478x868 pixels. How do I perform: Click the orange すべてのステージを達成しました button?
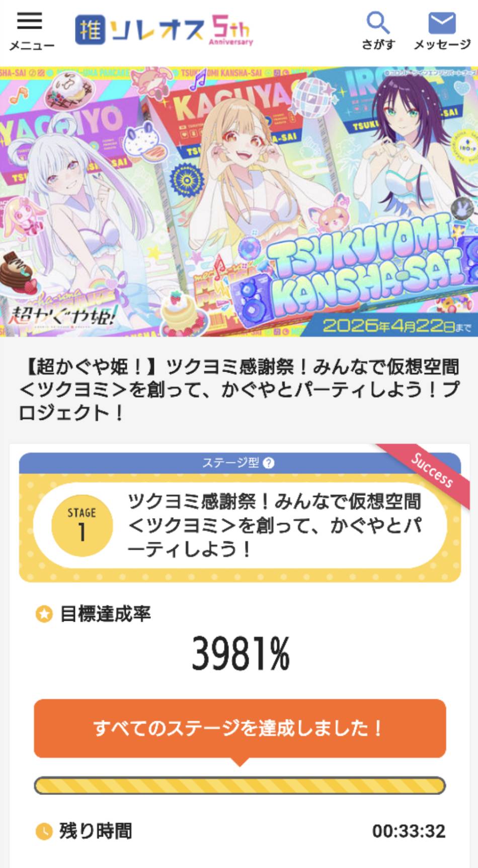[x=240, y=728]
